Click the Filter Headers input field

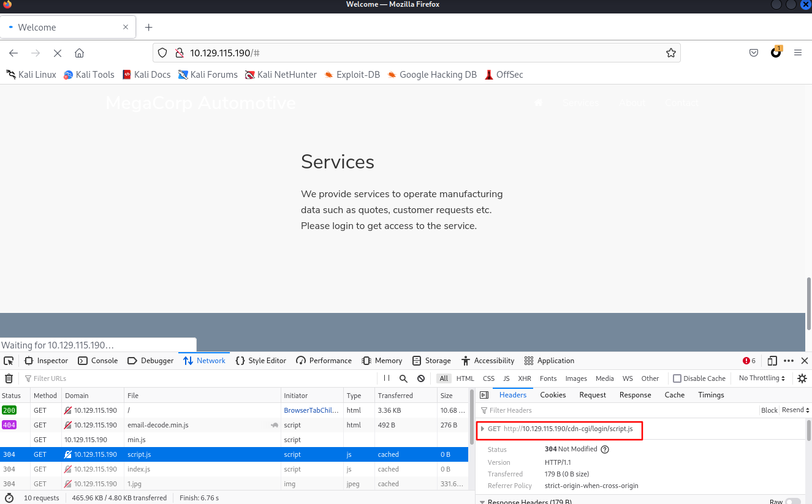(618, 410)
